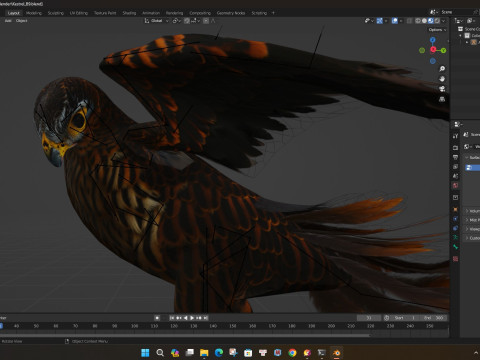Switch to the Modeling workspace tab
This screenshot has width=480, height=360.
34,13
